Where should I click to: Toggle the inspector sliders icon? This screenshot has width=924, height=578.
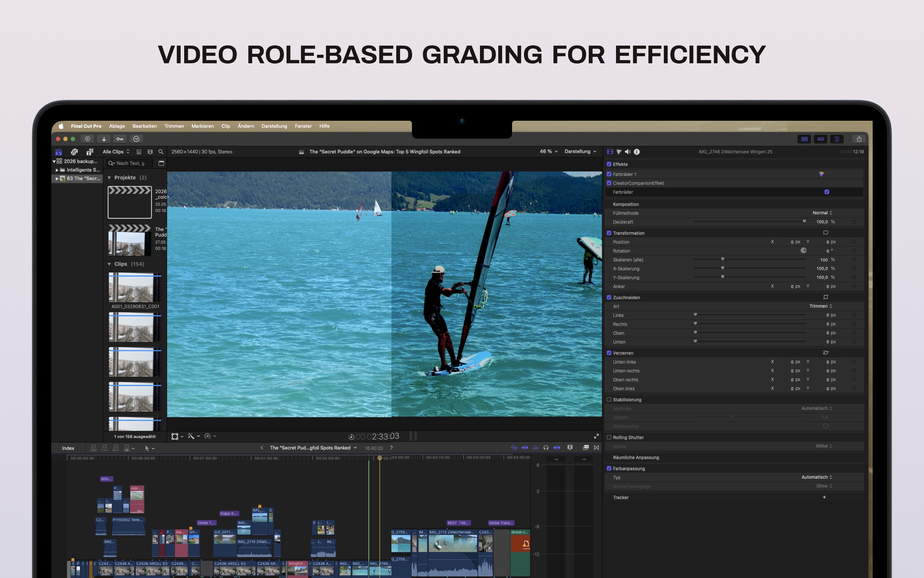coord(837,139)
